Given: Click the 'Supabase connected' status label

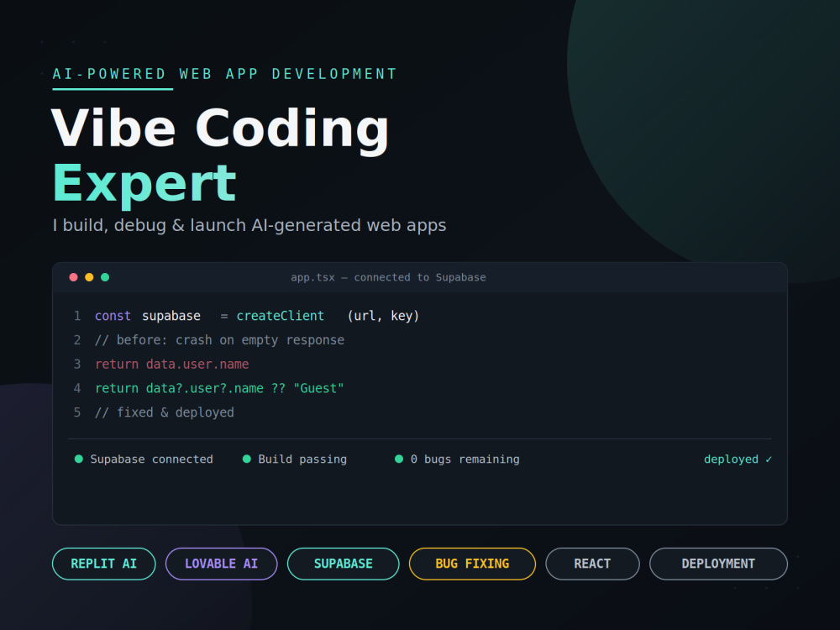Looking at the screenshot, I should tap(151, 459).
